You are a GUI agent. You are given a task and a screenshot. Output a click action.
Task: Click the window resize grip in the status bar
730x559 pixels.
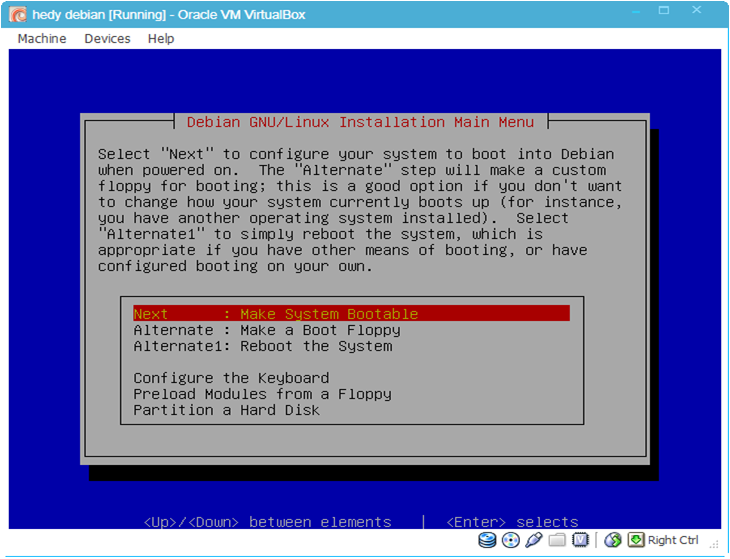pyautogui.click(x=713, y=543)
